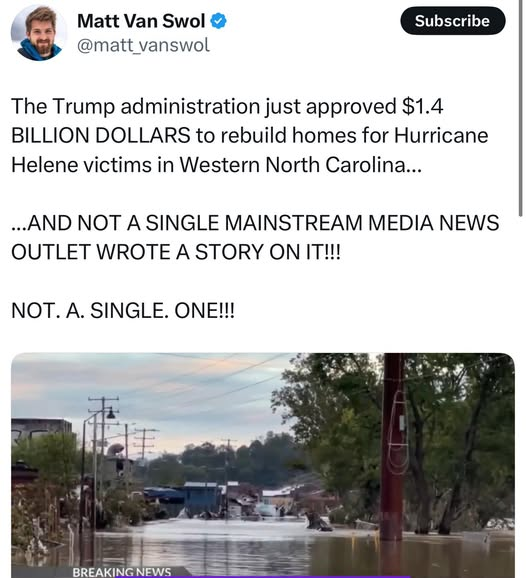Open Matt Van Swol's profile avatar
Image resolution: width=526 pixels, height=578 pixels.
(39, 33)
